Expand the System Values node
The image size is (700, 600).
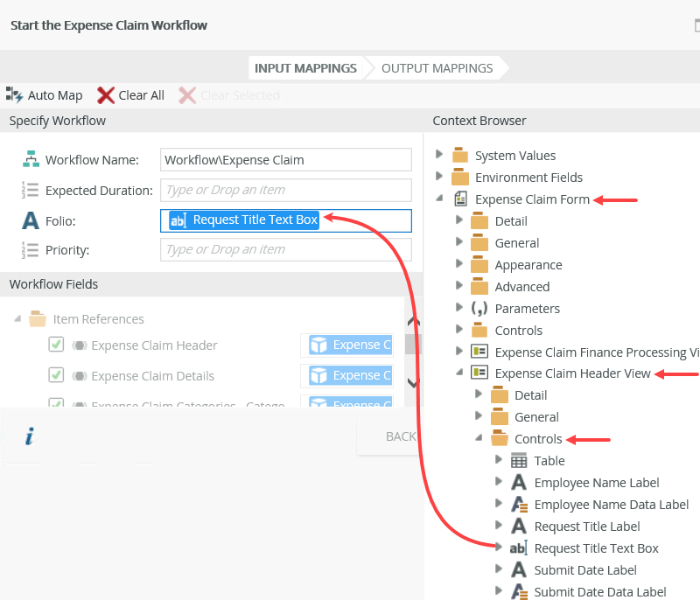pyautogui.click(x=439, y=155)
